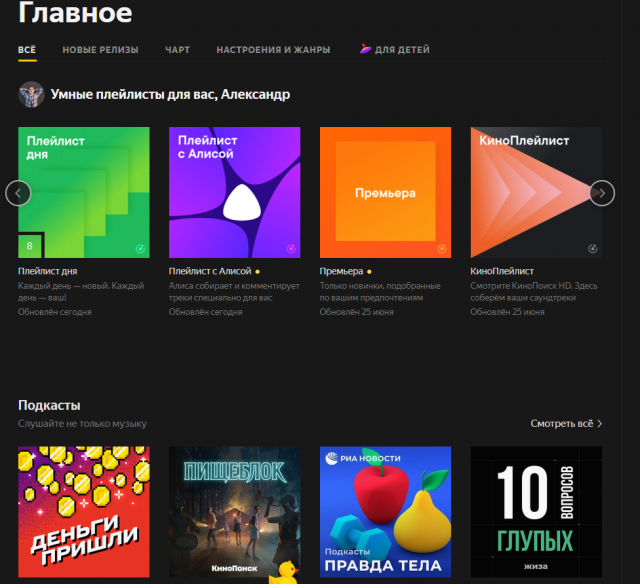This screenshot has height=584, width=640.
Task: Expand podcasts via Смотреть всё chevron
Action: tap(599, 424)
